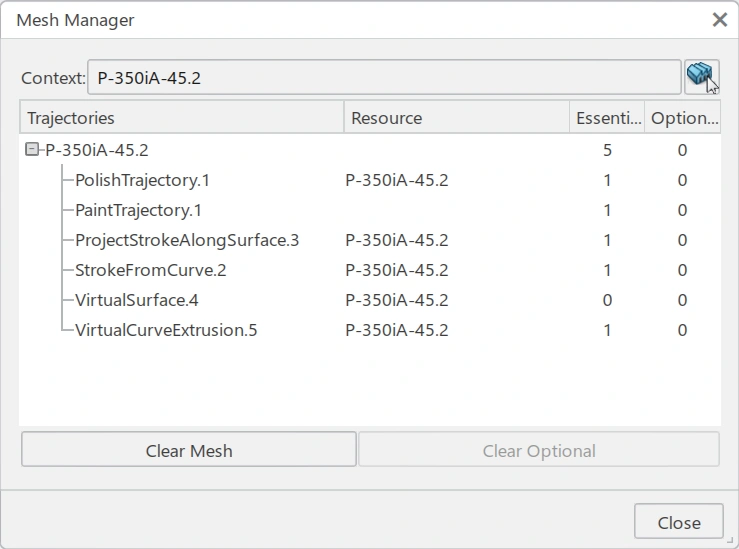Select VirtualCurveExtrusion.5 trajectory
The height and width of the screenshot is (549, 739).
pos(166,330)
